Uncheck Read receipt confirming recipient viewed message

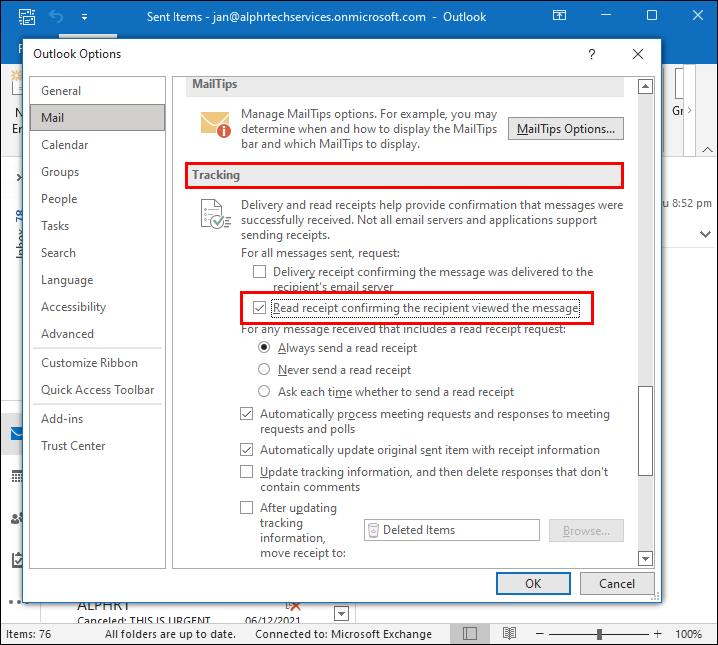pos(260,308)
